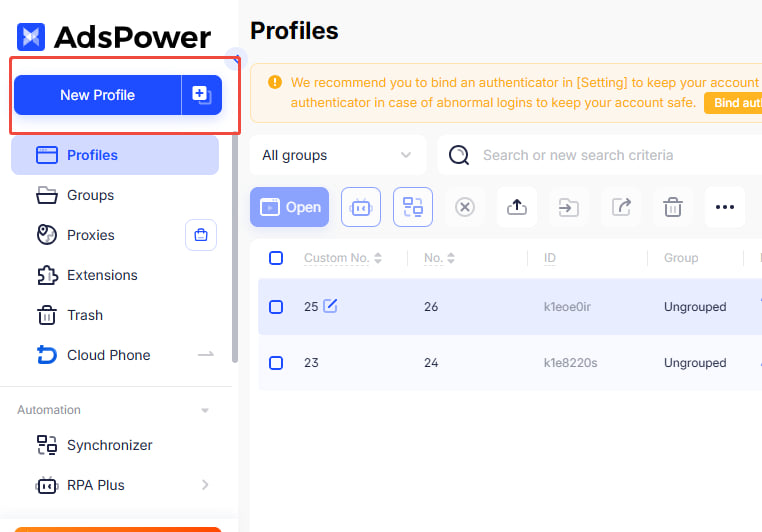This screenshot has height=532, width=762.
Task: Click profile ID k1e8220s
Action: 570,363
